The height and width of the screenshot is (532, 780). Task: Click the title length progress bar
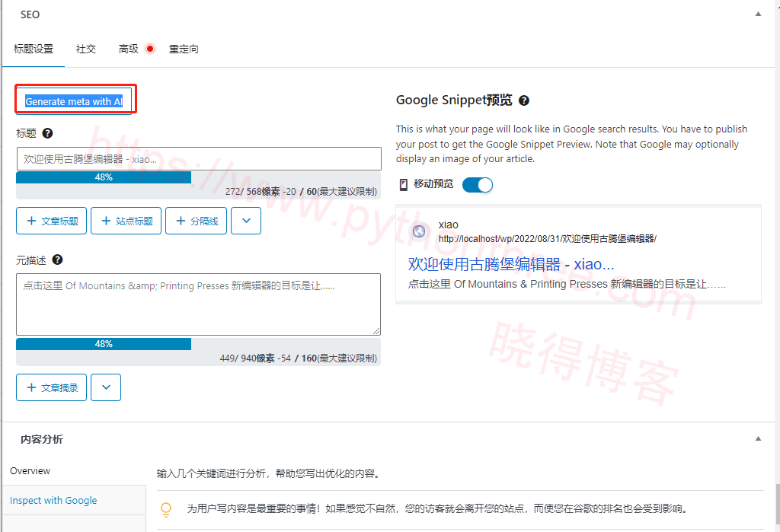pyautogui.click(x=199, y=177)
